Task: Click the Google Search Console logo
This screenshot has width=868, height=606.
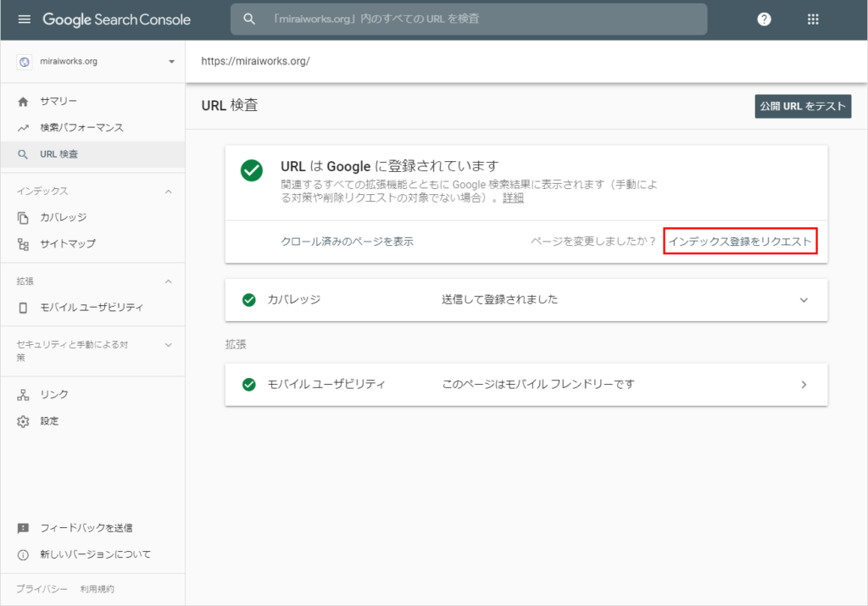Action: coord(116,19)
